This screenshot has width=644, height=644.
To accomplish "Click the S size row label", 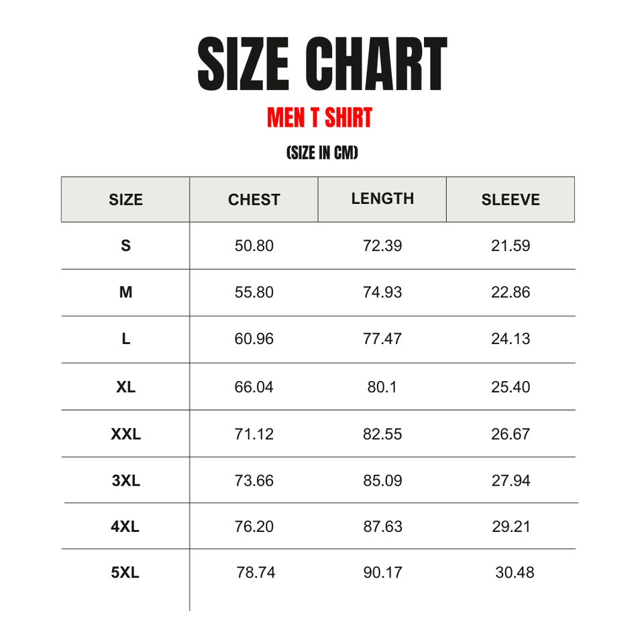I will (x=125, y=246).
